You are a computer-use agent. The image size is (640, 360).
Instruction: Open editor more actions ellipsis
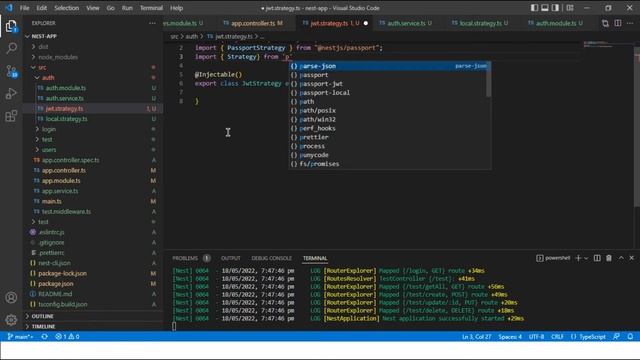pyautogui.click(x=630, y=23)
